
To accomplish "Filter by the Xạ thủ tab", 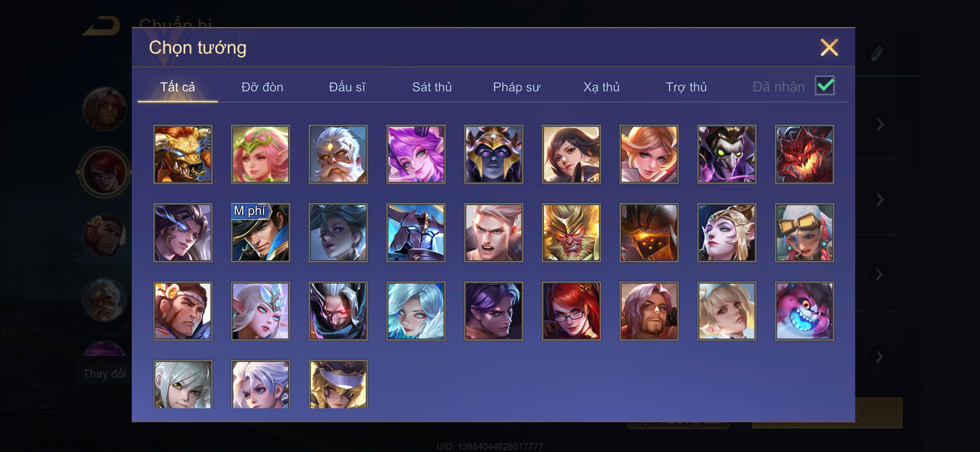I will click(601, 87).
